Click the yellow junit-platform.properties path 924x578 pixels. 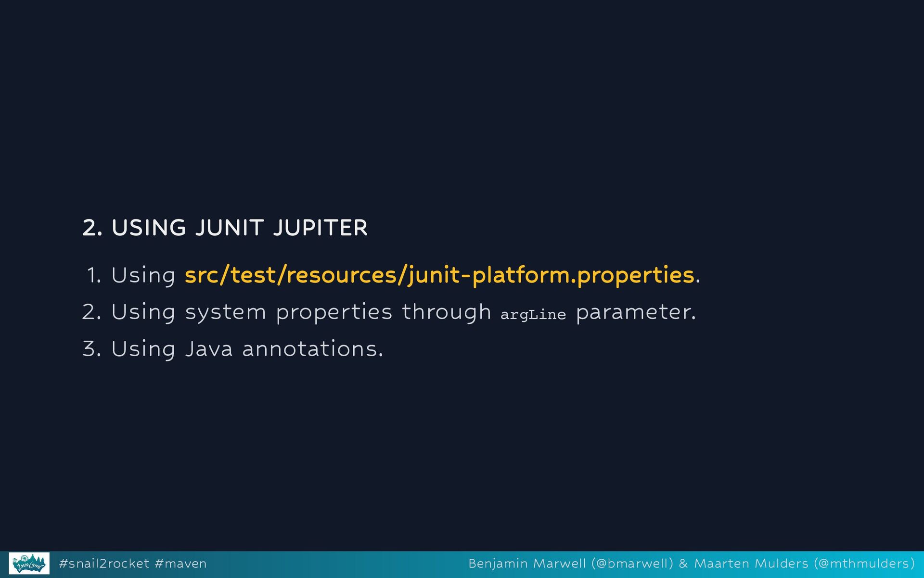439,275
